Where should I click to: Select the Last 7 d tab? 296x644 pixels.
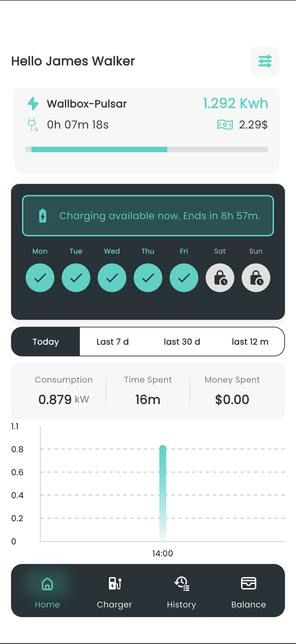pyautogui.click(x=113, y=342)
